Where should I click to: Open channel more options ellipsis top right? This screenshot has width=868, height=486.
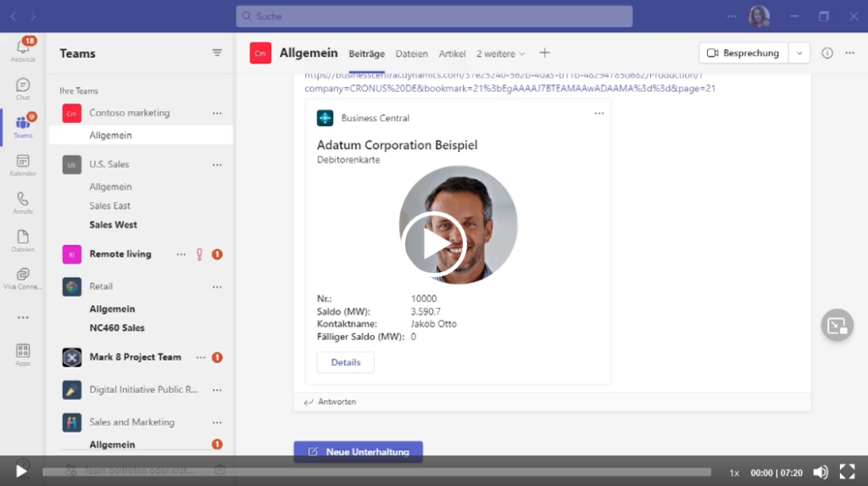[849, 53]
